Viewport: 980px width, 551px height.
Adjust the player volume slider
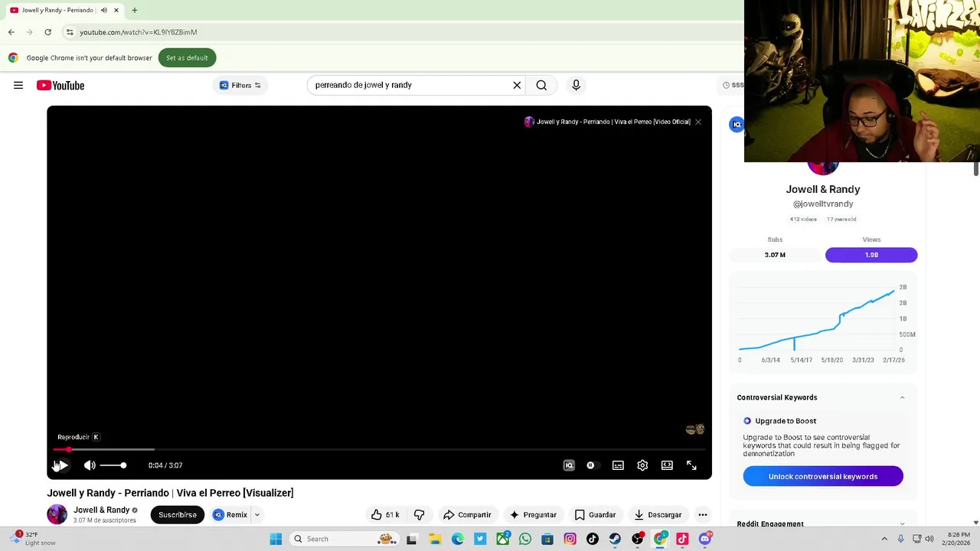tap(113, 465)
